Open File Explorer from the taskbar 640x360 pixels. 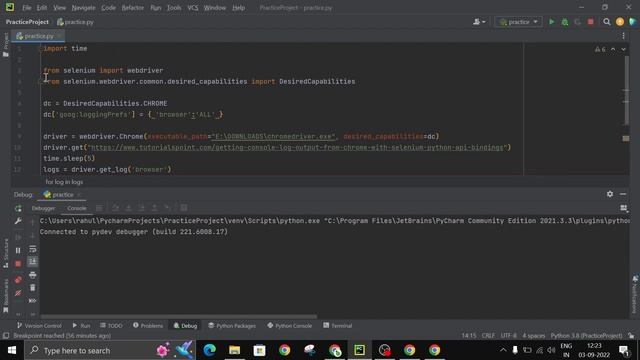[234, 350]
